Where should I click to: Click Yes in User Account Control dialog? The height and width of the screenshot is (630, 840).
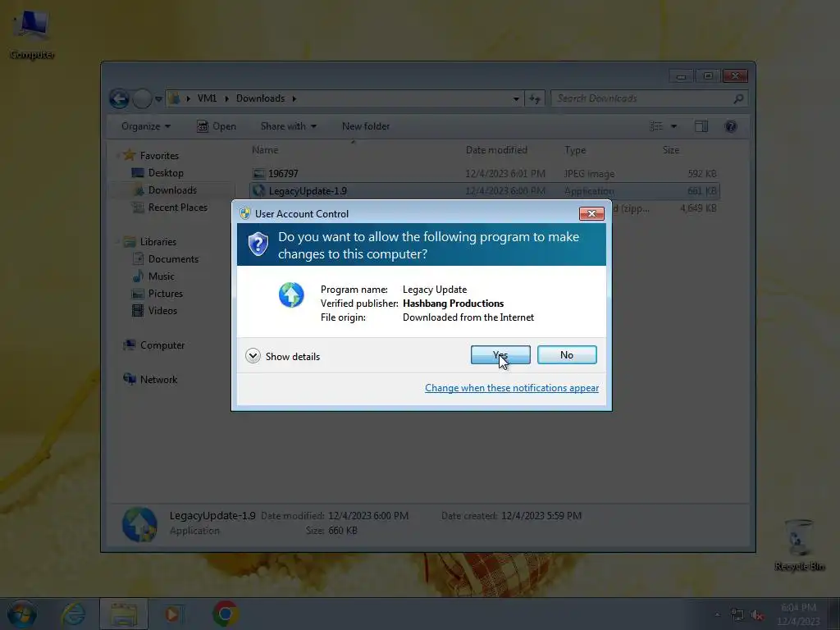[x=500, y=354]
